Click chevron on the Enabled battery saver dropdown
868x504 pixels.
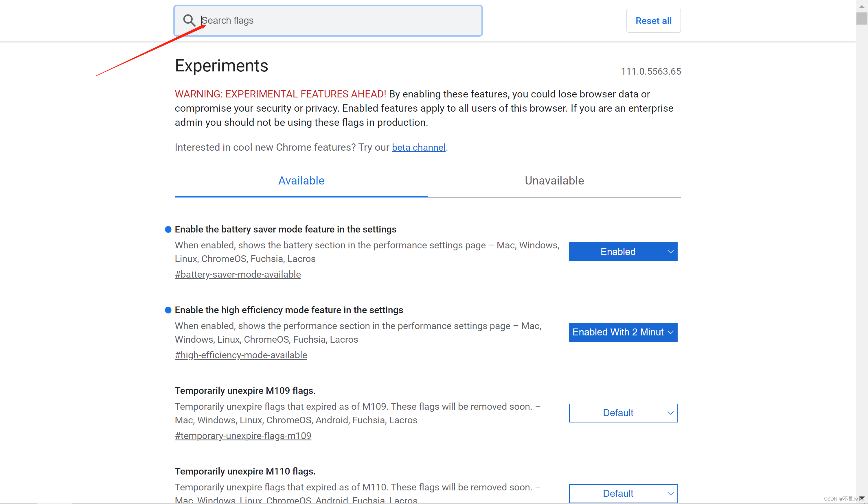pos(670,252)
